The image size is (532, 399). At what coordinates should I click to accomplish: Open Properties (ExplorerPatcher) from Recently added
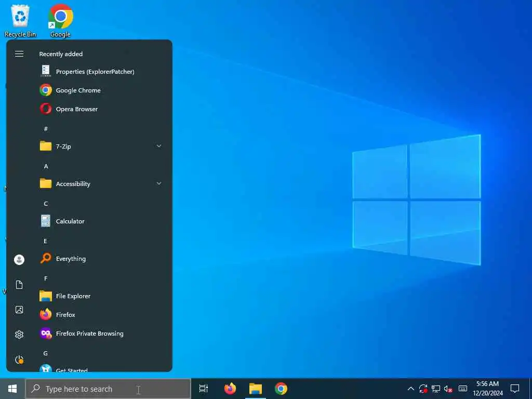[x=102, y=72]
